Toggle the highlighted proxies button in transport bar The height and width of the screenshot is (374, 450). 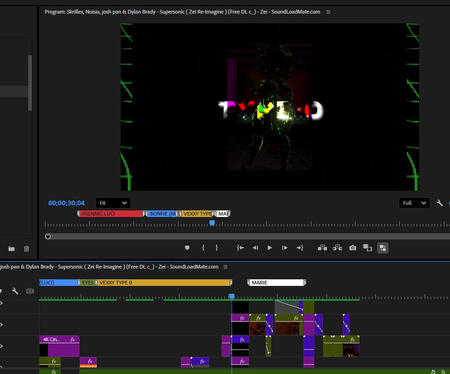click(x=383, y=248)
